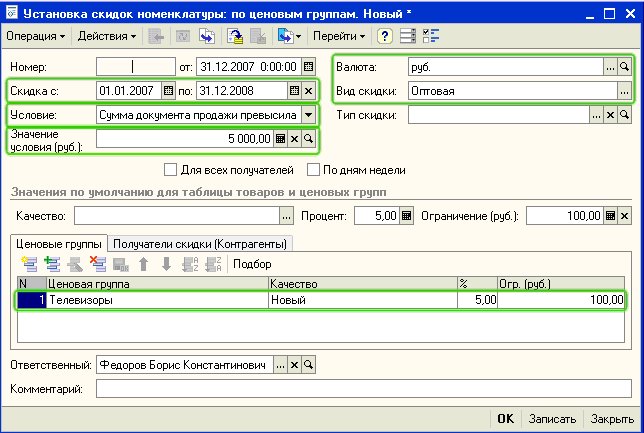The height and width of the screenshot is (433, 644).
Task: Clear the Ответственный field with X icon
Action: (x=294, y=365)
